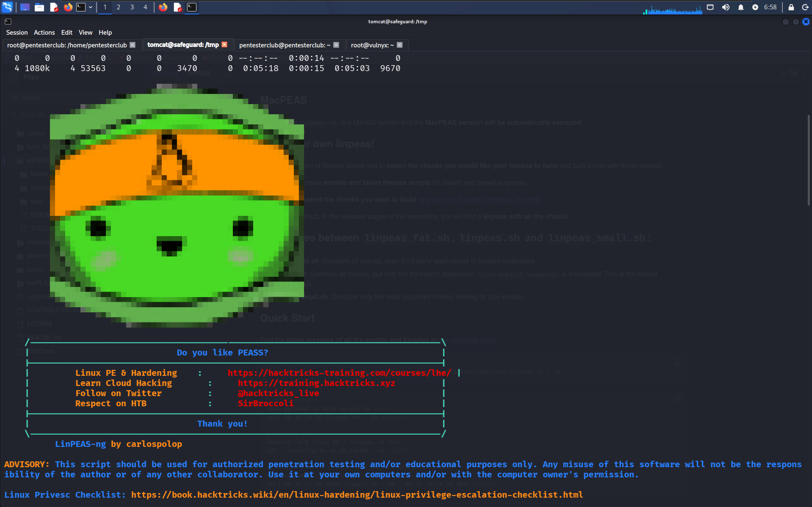Switch to workspace 1
812x507 pixels.
105,7
